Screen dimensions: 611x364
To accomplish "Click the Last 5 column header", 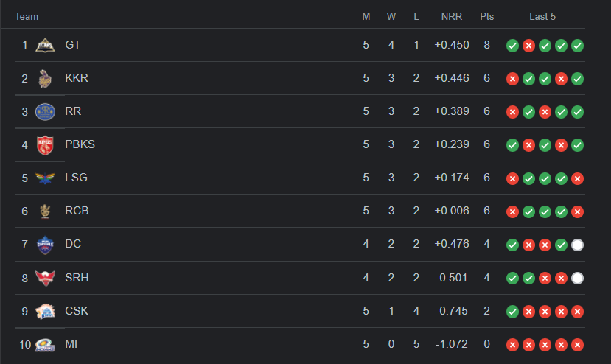I will click(542, 16).
